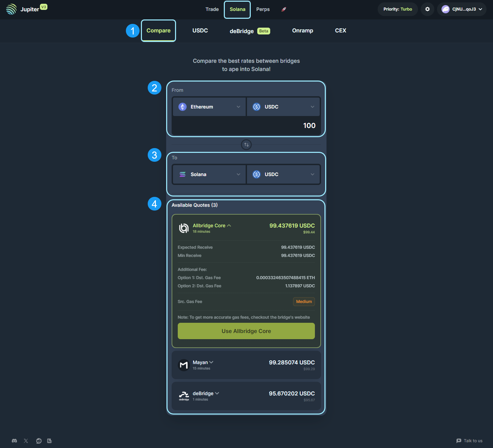Collapse the Allbridge Core quote details
493x448 pixels.
(229, 226)
